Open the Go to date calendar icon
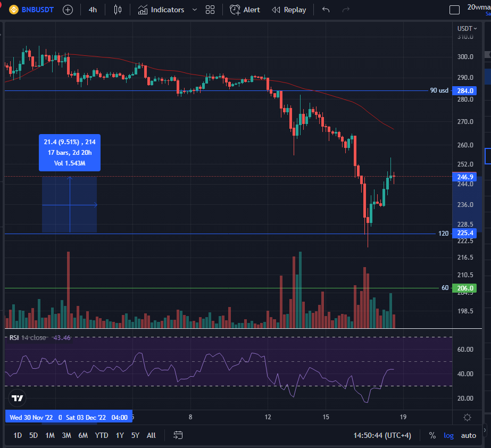The height and width of the screenshot is (448, 491). (178, 435)
